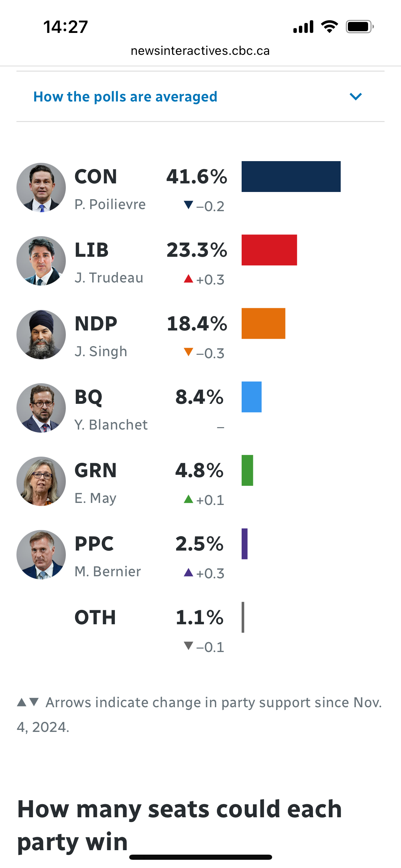Tap J. Singh's portrait photo
Image resolution: width=401 pixels, height=868 pixels.
(41, 335)
